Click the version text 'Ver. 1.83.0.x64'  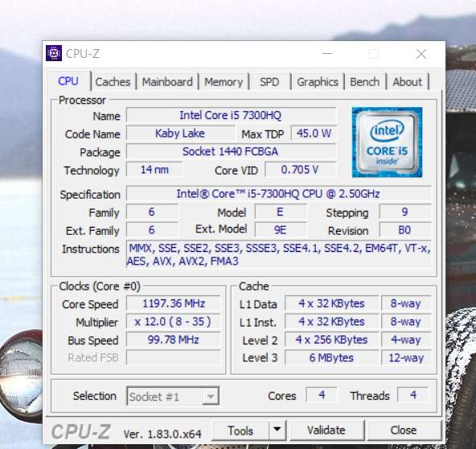[x=162, y=434]
